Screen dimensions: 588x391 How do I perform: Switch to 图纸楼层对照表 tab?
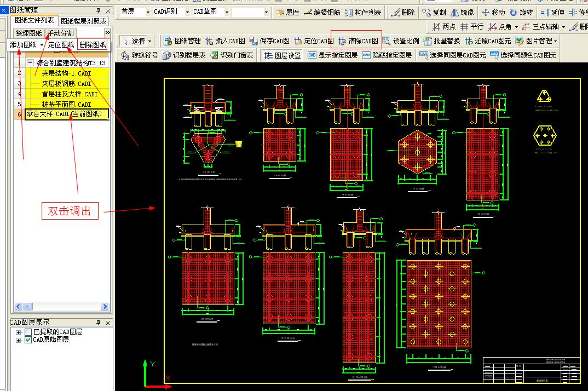coord(83,21)
